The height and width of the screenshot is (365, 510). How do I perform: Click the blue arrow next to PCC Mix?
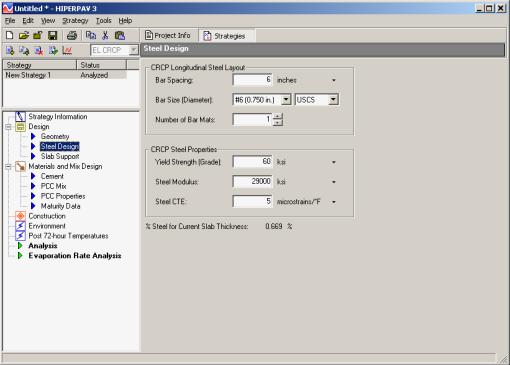coord(33,186)
